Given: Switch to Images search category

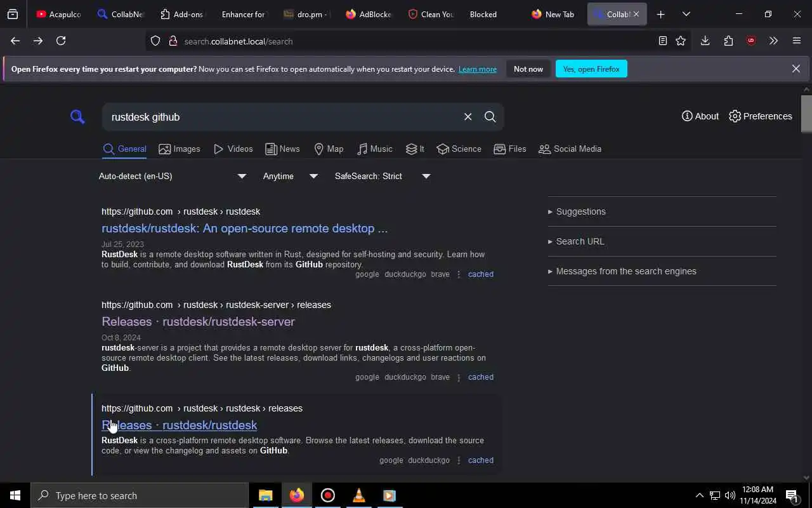Looking at the screenshot, I should coord(180,149).
